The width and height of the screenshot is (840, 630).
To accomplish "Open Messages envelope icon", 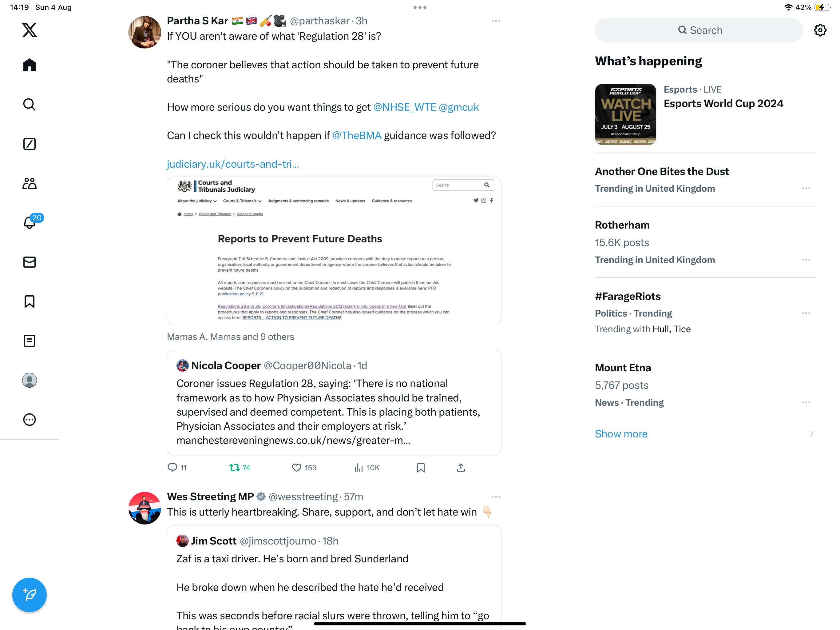I will click(x=29, y=262).
